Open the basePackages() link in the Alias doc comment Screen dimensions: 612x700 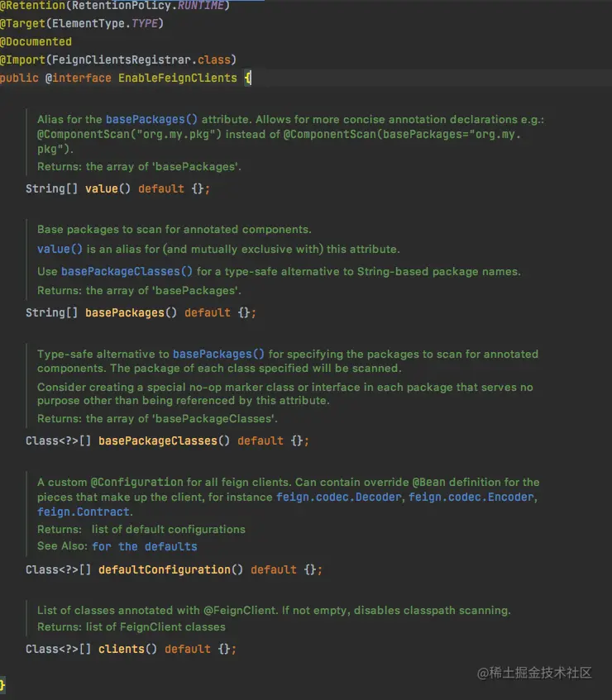click(151, 119)
